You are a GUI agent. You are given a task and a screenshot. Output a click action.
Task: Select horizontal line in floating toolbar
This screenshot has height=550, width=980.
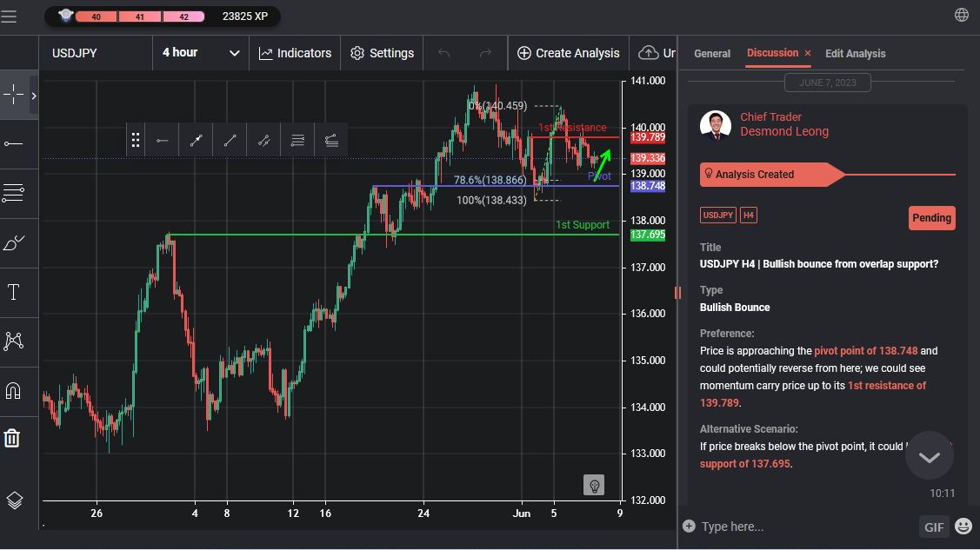pos(163,141)
